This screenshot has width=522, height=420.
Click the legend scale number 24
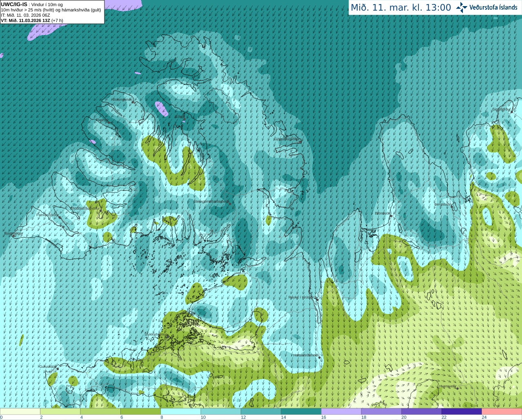(x=484, y=417)
